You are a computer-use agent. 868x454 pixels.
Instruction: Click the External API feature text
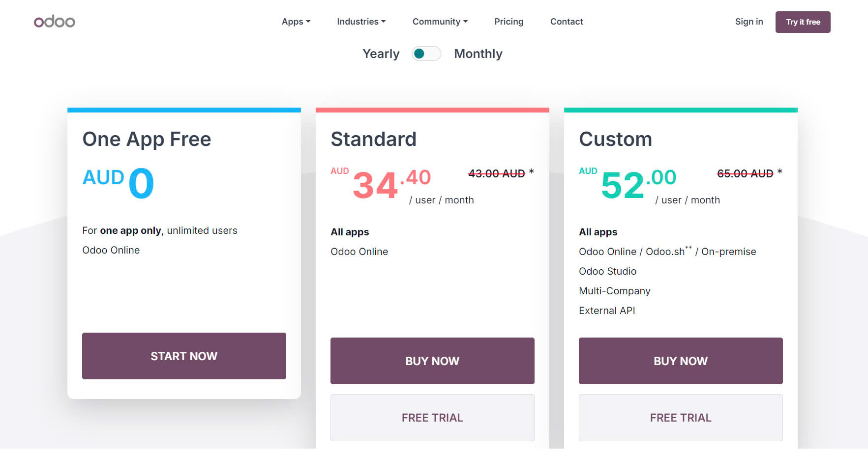point(607,310)
